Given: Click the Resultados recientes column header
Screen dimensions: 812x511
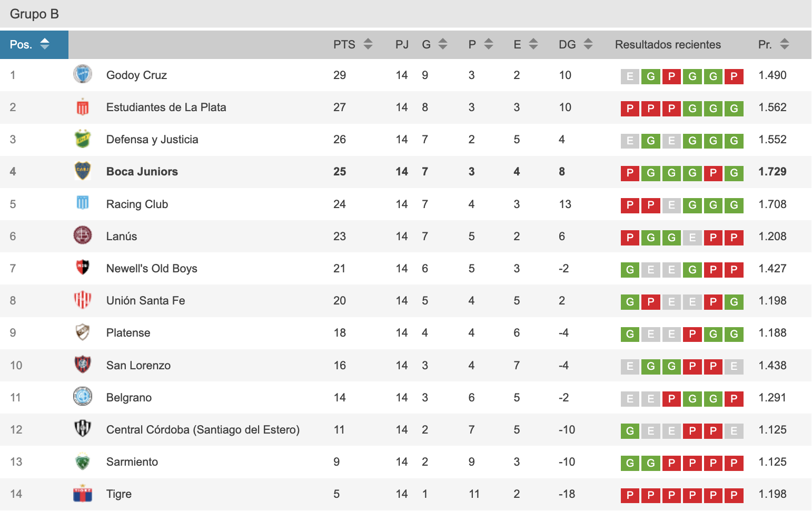Looking at the screenshot, I should tap(668, 45).
